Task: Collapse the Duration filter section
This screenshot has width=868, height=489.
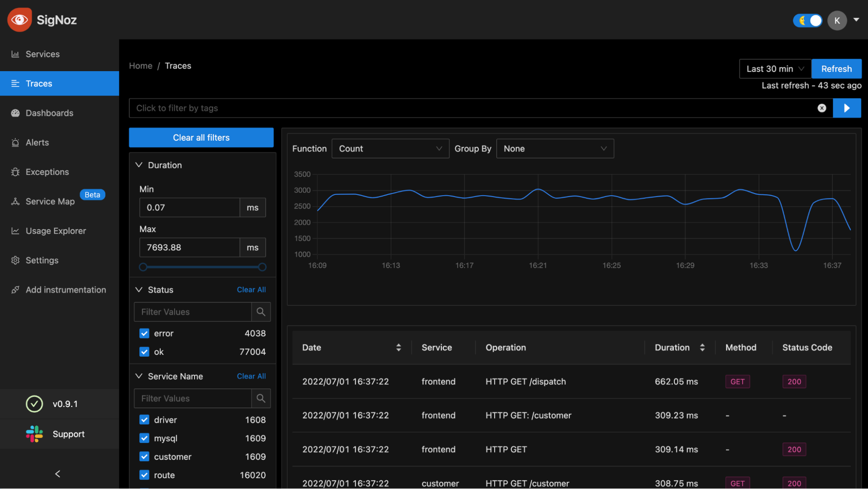Action: 139,165
